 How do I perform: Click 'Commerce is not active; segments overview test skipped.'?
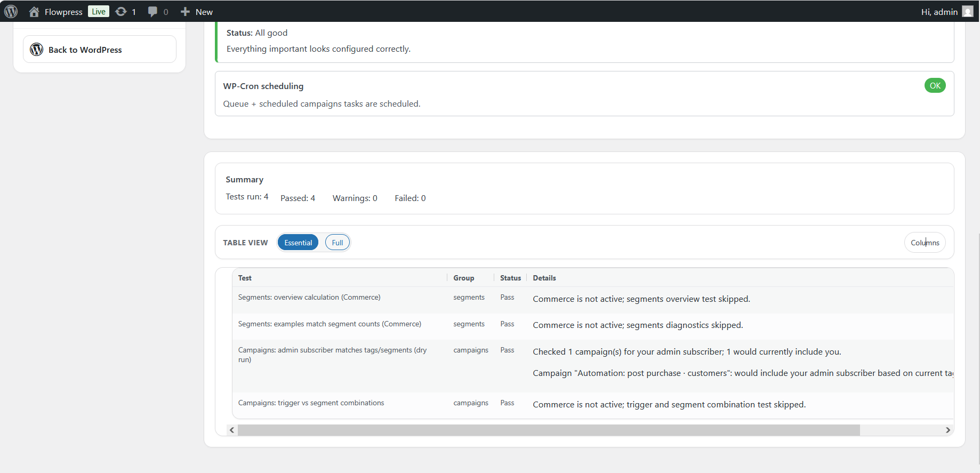(x=641, y=299)
